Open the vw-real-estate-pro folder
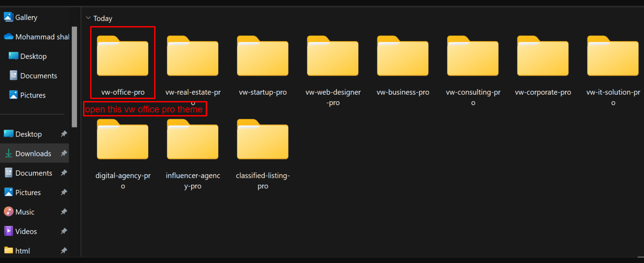644x263 pixels. click(x=193, y=57)
